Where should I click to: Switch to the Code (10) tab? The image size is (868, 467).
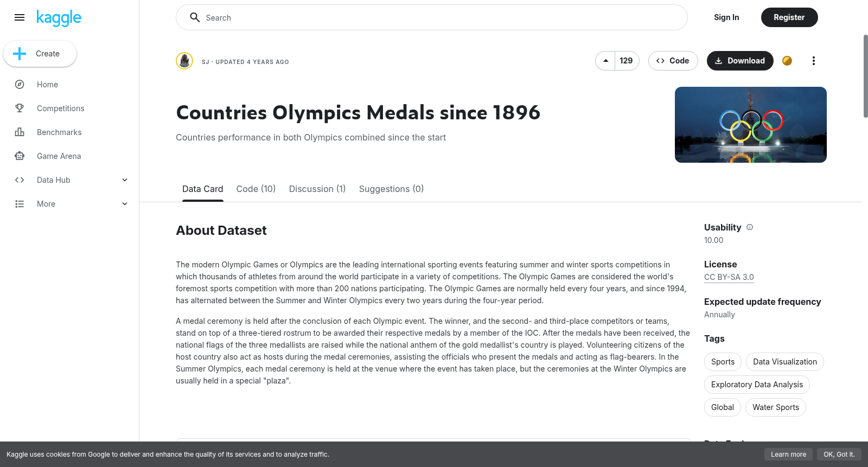tap(256, 189)
